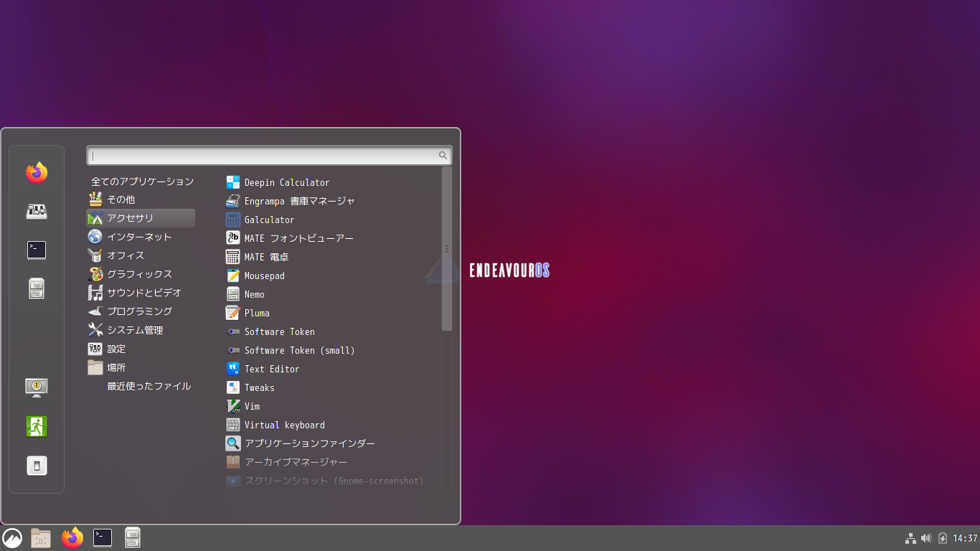Open MATE フォントビューアー

click(x=289, y=238)
